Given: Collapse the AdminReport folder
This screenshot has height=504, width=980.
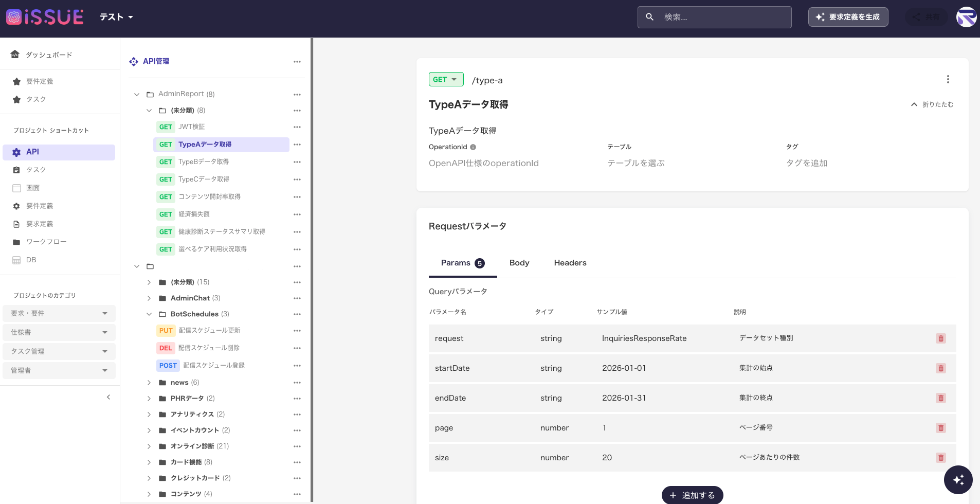Looking at the screenshot, I should click(x=137, y=94).
